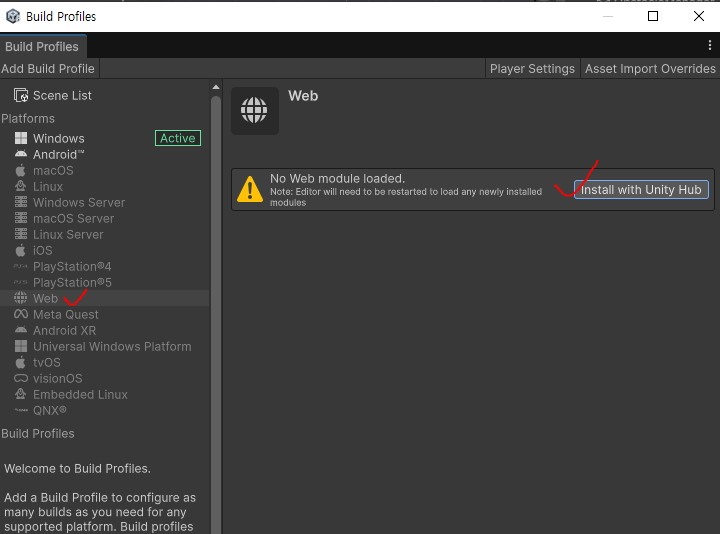The height and width of the screenshot is (534, 720).
Task: Select the Universal Windows Platform label
Action: tap(112, 346)
